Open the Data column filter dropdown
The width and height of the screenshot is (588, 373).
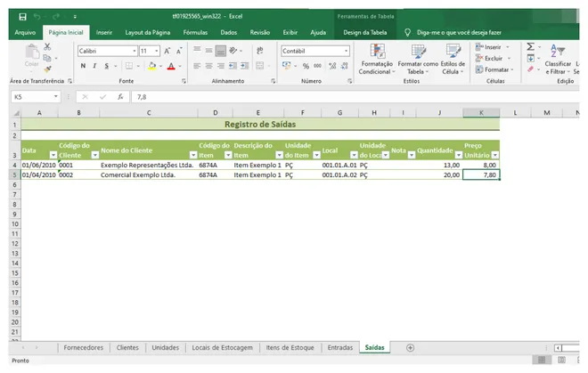[x=53, y=155]
